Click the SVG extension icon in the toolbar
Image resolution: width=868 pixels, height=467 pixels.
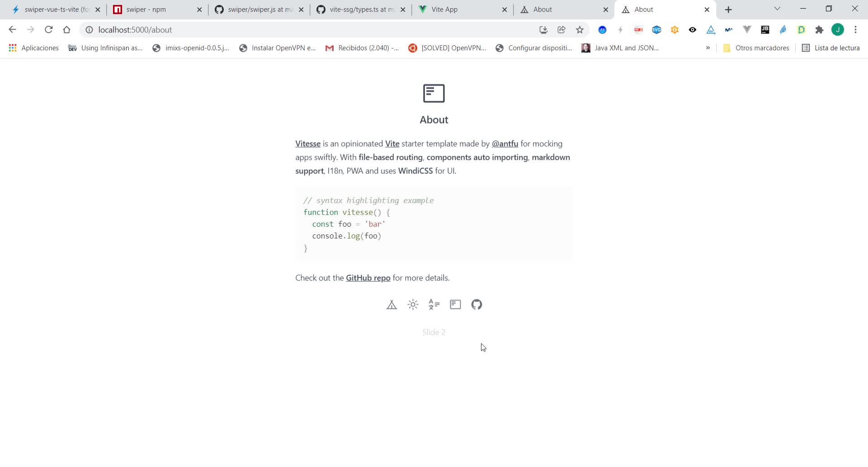(656, 30)
